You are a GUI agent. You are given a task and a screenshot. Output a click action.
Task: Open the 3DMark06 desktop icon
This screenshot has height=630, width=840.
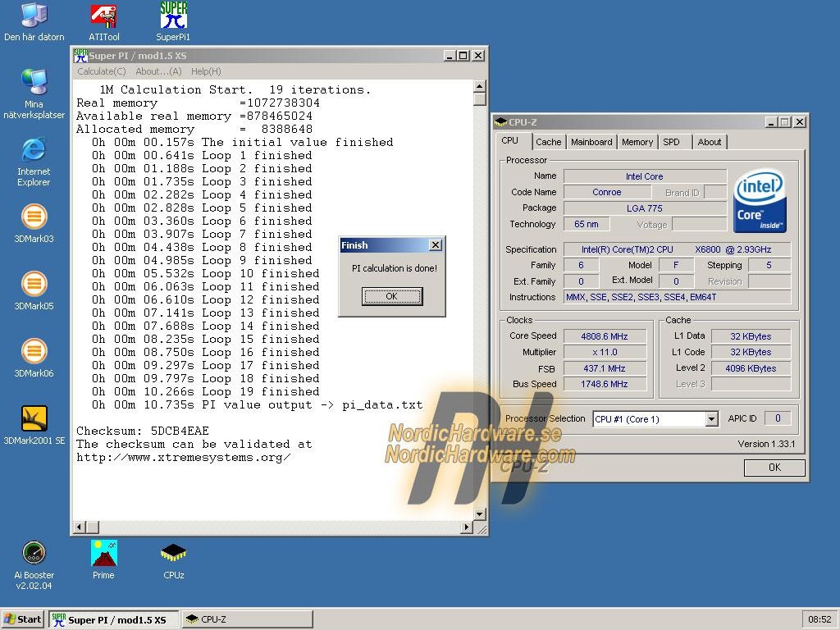pos(34,352)
